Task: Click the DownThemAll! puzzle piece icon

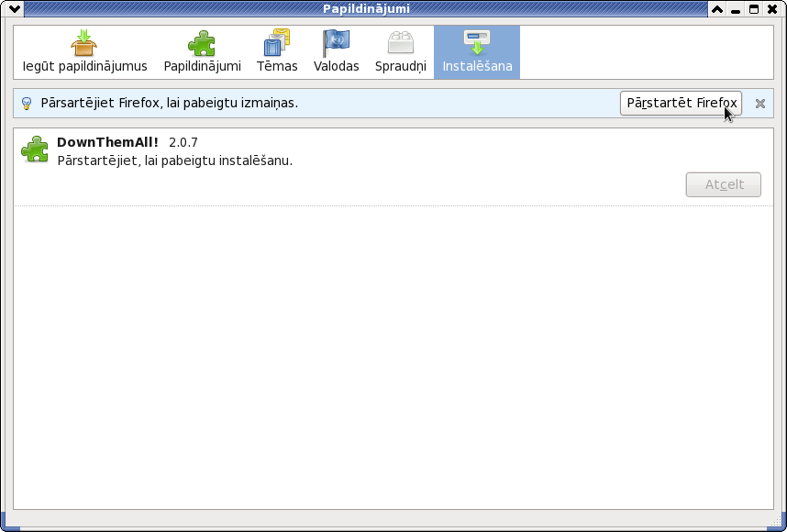Action: 35,150
